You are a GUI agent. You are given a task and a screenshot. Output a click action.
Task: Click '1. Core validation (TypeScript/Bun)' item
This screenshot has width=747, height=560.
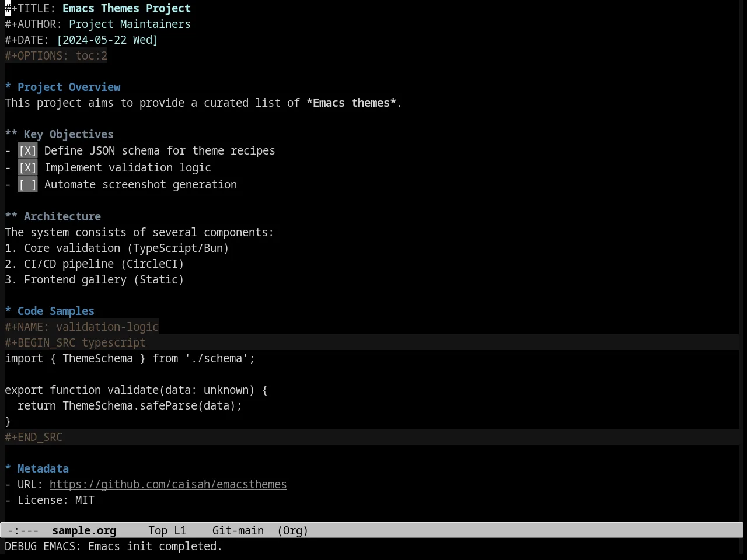pos(117,249)
